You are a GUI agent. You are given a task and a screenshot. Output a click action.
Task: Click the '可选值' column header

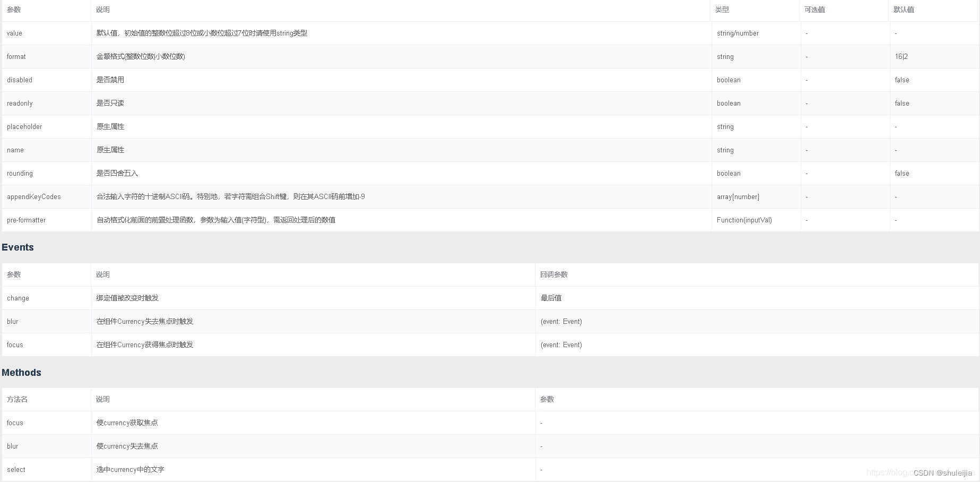pos(814,10)
